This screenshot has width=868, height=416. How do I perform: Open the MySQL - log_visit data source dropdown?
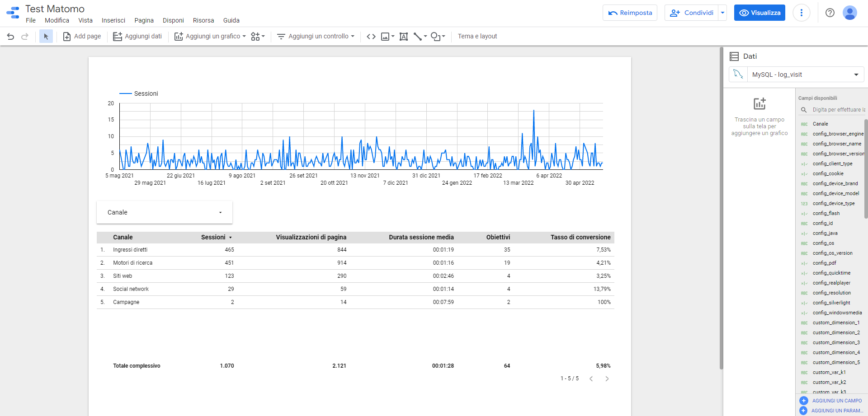(x=805, y=75)
